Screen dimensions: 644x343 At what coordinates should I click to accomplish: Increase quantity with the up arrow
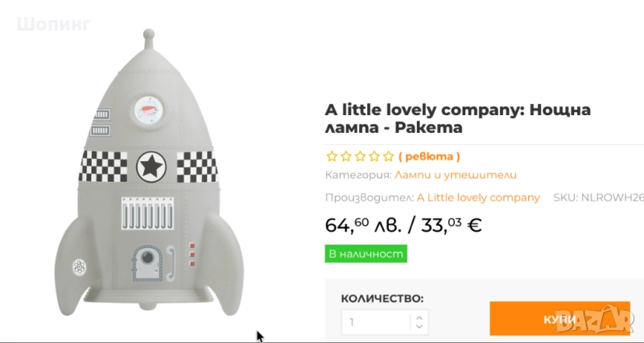[x=419, y=318]
